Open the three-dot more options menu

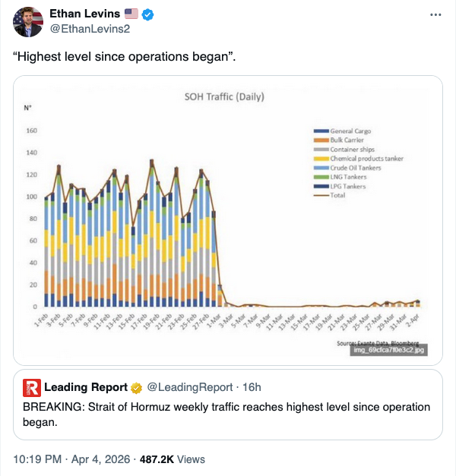(435, 14)
